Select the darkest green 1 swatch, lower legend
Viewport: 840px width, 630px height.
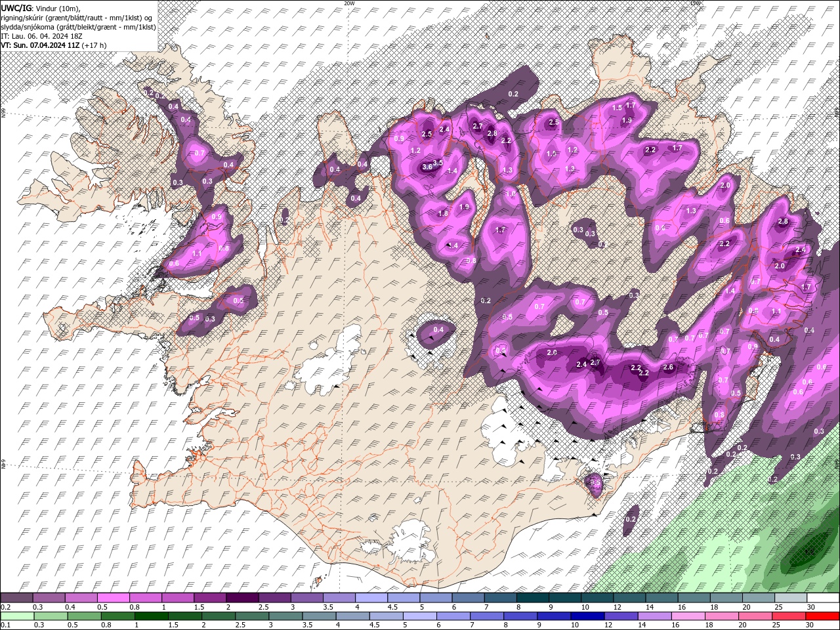pyautogui.click(x=152, y=616)
